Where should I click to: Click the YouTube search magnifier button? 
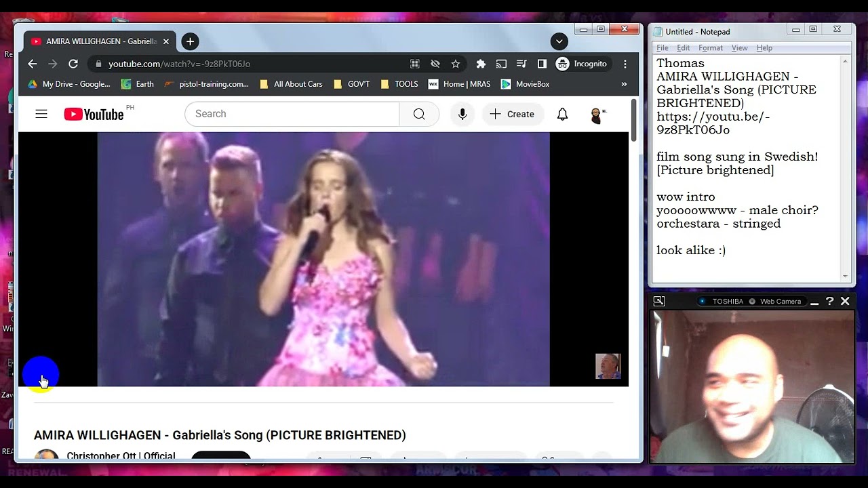coord(419,114)
